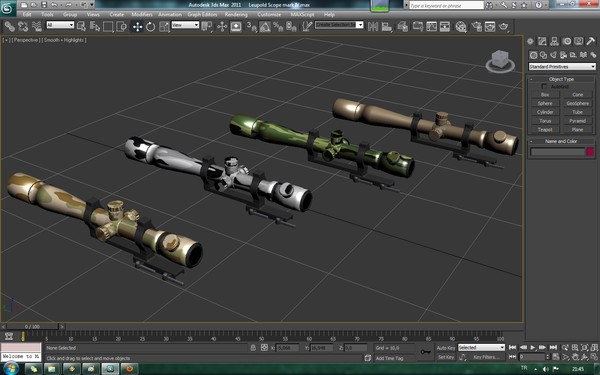Toggle Selection Lock padlock icon
Screen dimensions: 600x375
click(x=253, y=348)
